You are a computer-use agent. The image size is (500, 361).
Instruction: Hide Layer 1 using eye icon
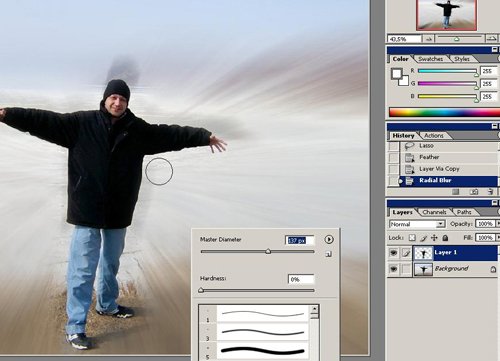coord(393,253)
